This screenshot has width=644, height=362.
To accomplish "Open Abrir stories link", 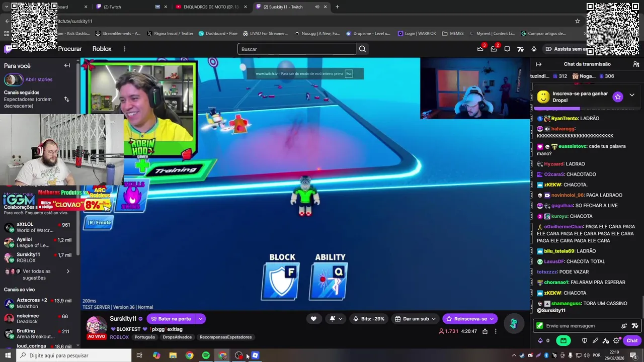I will click(39, 79).
